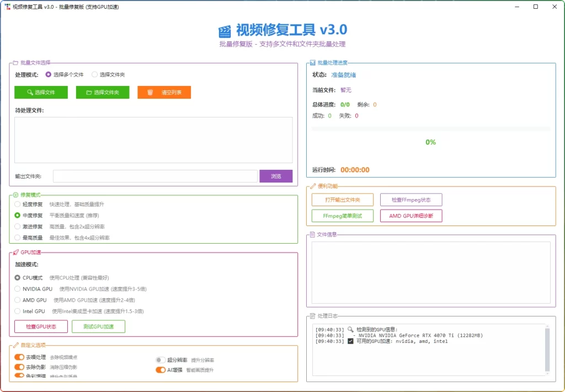Click the folder icon on the 选择文件夹 button
Screen dimensions: 565x392
click(90, 92)
